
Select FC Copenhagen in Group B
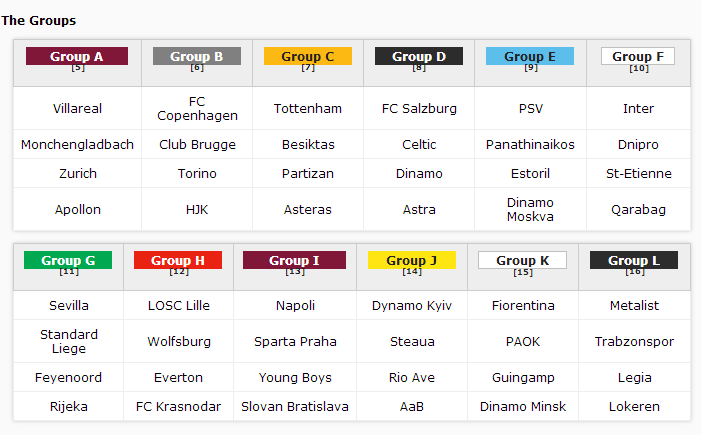pos(197,109)
